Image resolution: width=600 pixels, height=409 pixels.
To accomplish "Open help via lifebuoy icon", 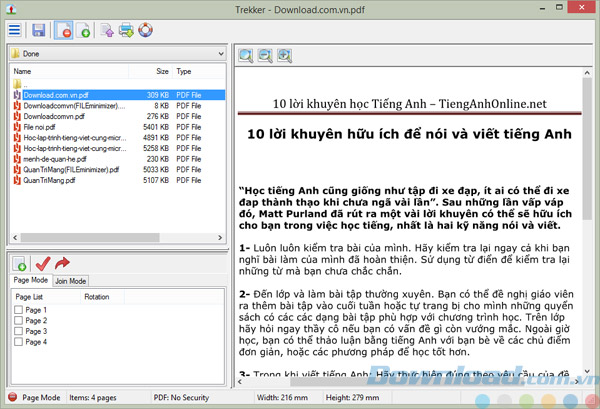I will pyautogui.click(x=146, y=29).
